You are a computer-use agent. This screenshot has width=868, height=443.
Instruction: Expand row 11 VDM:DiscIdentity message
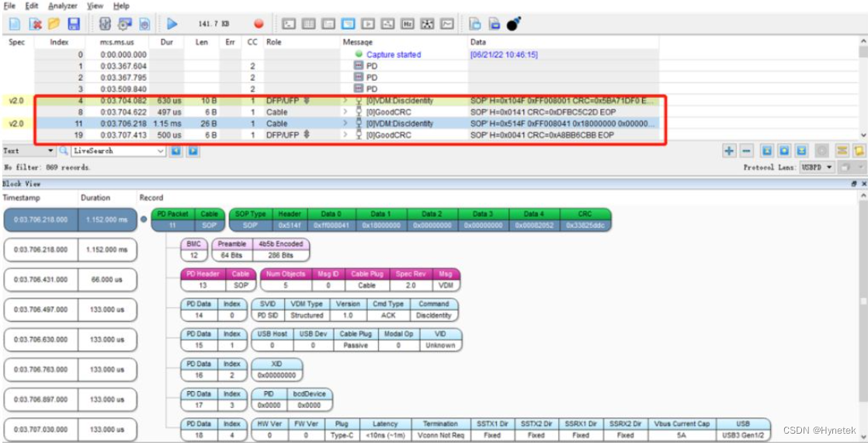(346, 124)
